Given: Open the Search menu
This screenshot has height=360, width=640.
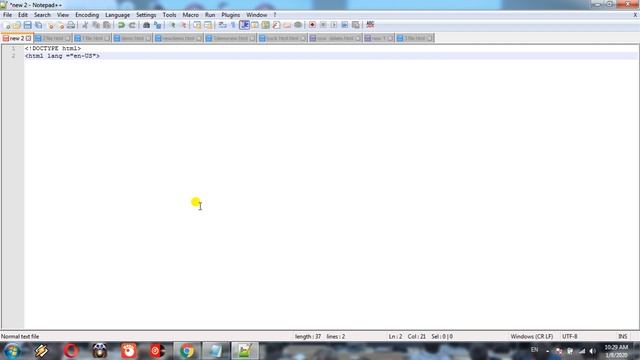Looking at the screenshot, I should click(x=42, y=15).
